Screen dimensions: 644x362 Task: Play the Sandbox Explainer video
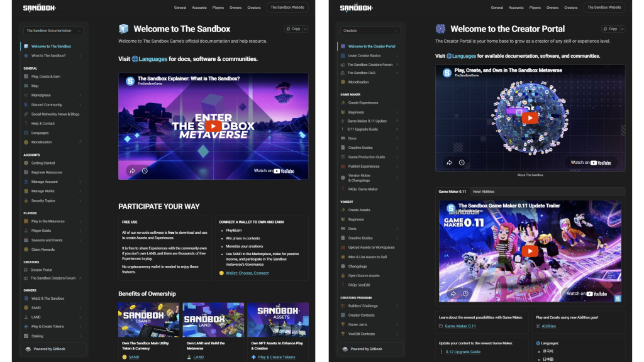pyautogui.click(x=213, y=126)
